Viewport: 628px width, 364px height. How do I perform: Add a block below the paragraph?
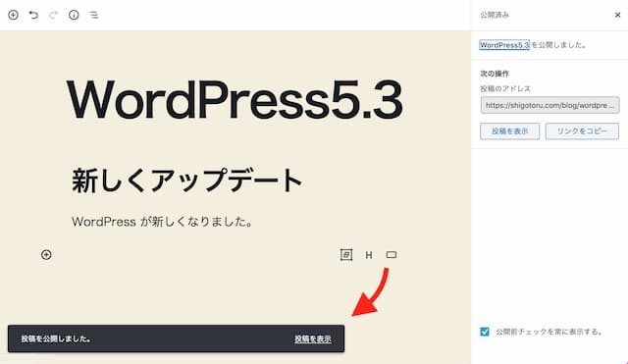(46, 255)
